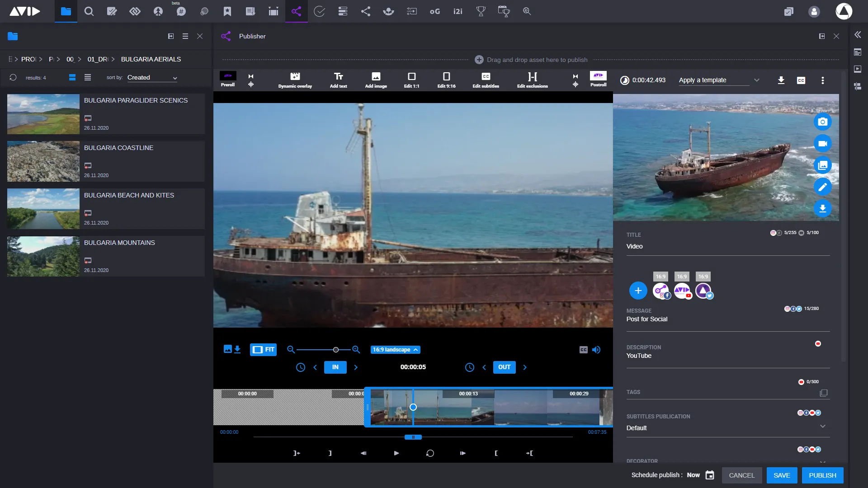Click the PUBLISH button
Viewport: 868px width, 488px height.
click(x=822, y=475)
